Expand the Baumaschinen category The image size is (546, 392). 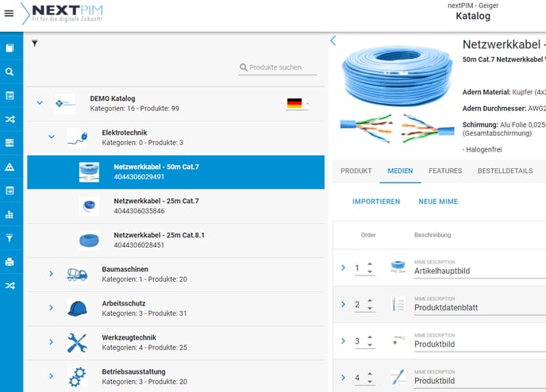pos(51,274)
